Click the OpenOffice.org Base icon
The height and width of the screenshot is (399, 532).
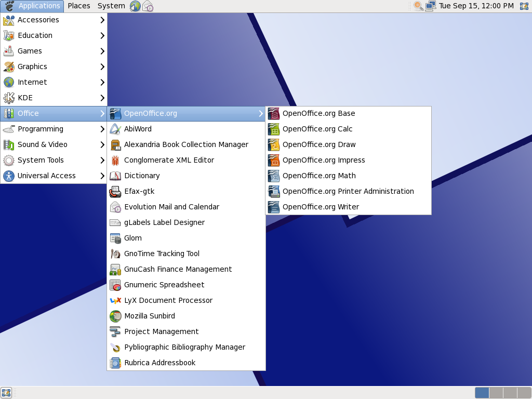(273, 114)
